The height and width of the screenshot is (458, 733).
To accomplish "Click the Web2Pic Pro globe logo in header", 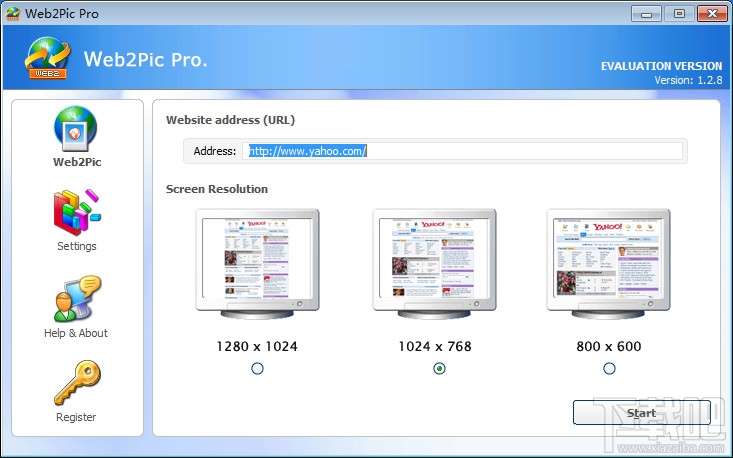I will pos(47,58).
